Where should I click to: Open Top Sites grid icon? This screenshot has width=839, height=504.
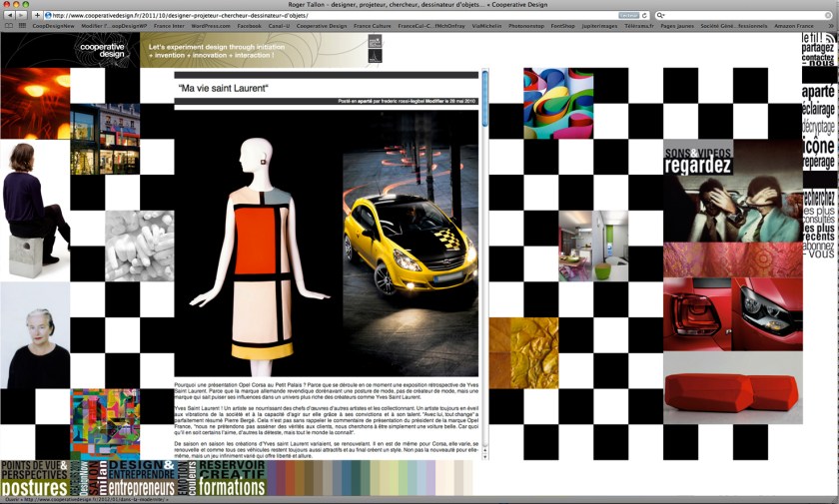coord(22,26)
